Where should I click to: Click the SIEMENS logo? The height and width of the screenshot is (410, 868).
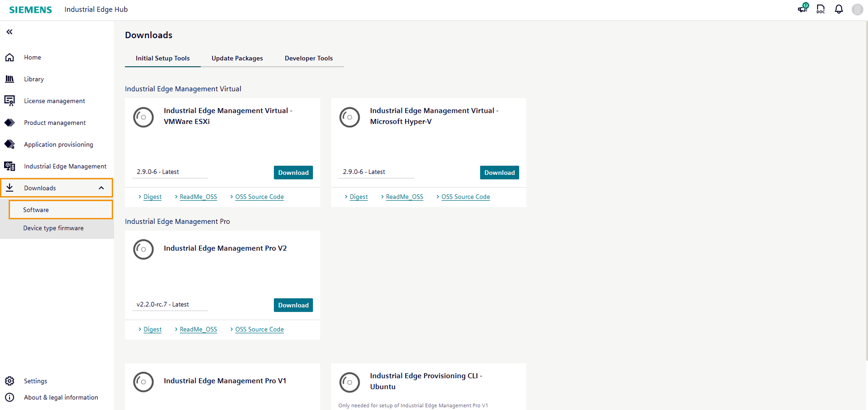[30, 10]
